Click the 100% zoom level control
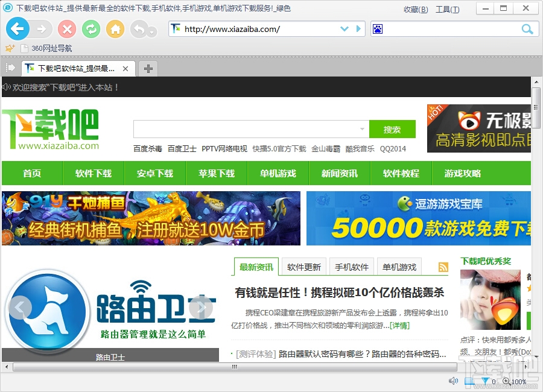This screenshot has width=543, height=392. [515, 381]
